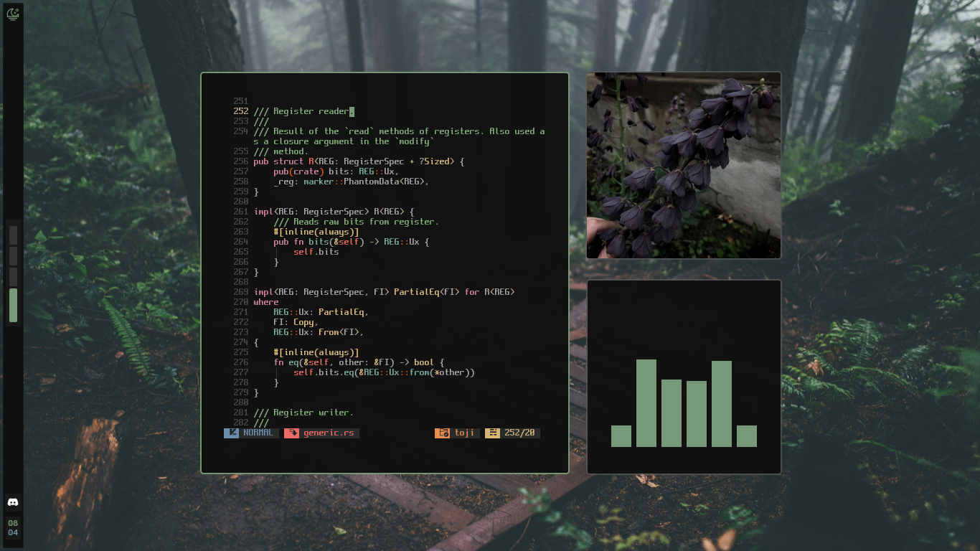
Task: Click the 'pub struct R<REG: RegisterSpec' line
Action: coord(359,161)
